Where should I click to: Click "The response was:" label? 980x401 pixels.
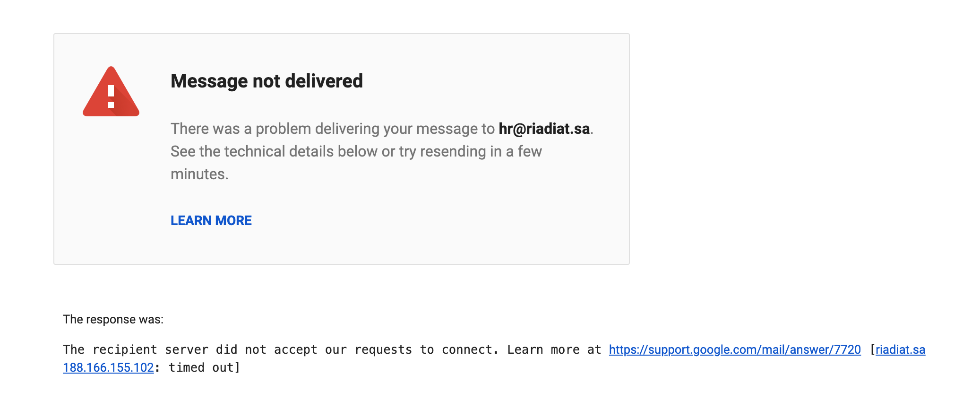pos(113,319)
